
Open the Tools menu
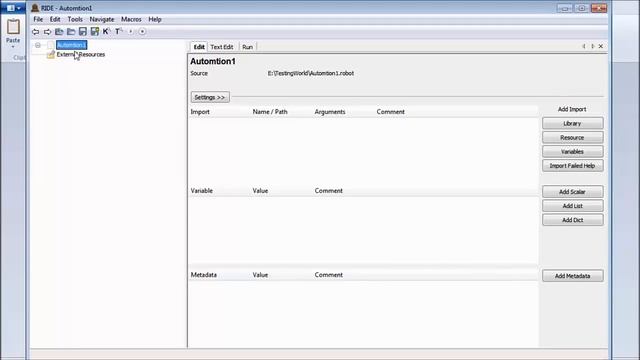[x=75, y=19]
